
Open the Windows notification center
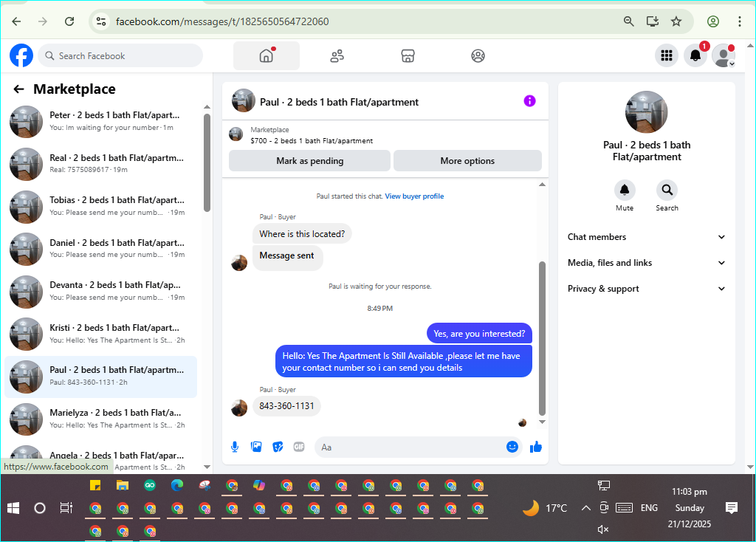(732, 508)
